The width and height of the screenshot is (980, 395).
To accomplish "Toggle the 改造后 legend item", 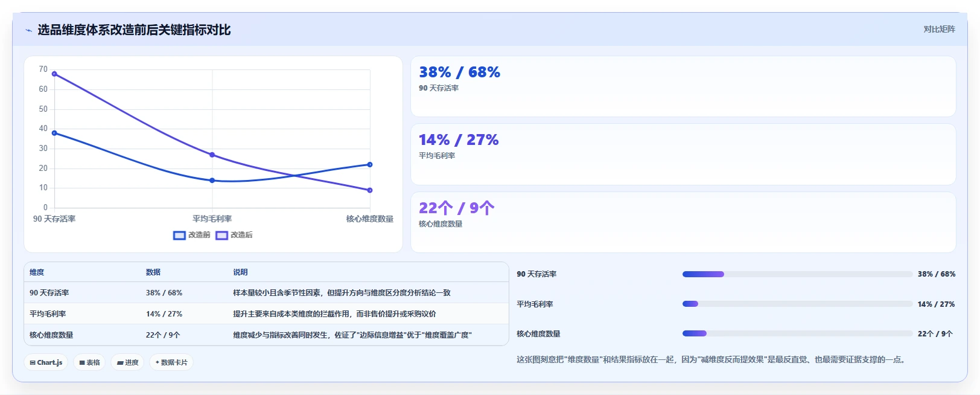I will coord(234,235).
